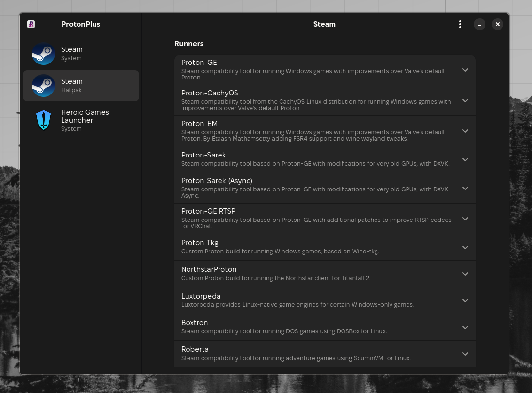Expand the Proton-CachyOS chevron arrow
Image resolution: width=532 pixels, height=393 pixels.
point(465,100)
